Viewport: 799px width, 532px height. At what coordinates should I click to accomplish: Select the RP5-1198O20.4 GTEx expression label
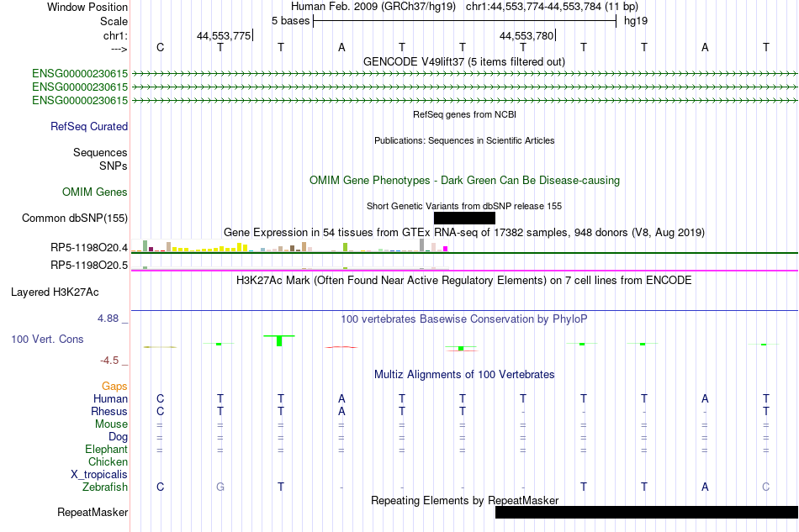point(89,248)
